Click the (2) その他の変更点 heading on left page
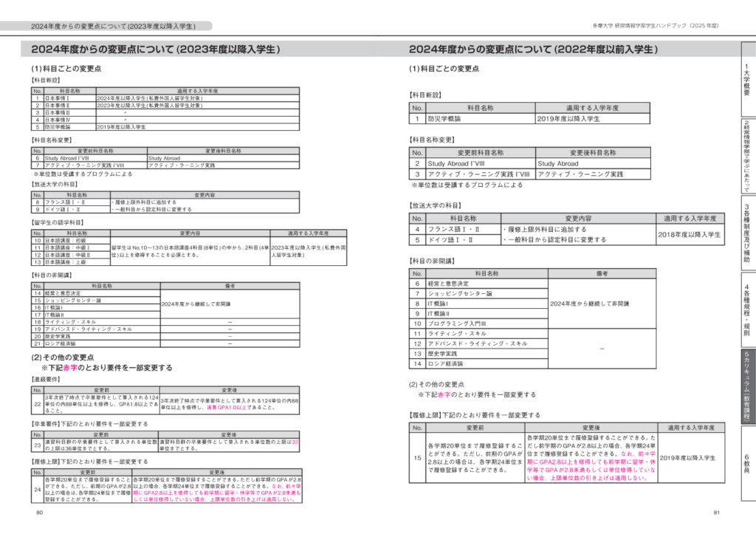Viewport: 756px width, 534px height. coord(62,357)
